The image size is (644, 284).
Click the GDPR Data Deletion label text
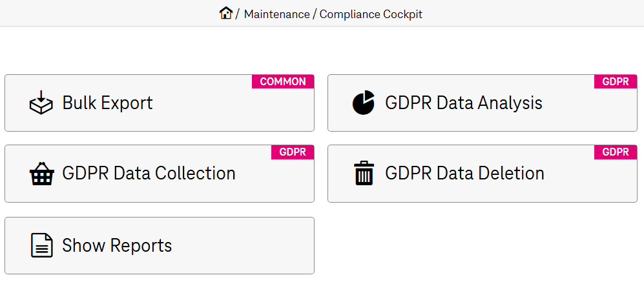pyautogui.click(x=464, y=173)
